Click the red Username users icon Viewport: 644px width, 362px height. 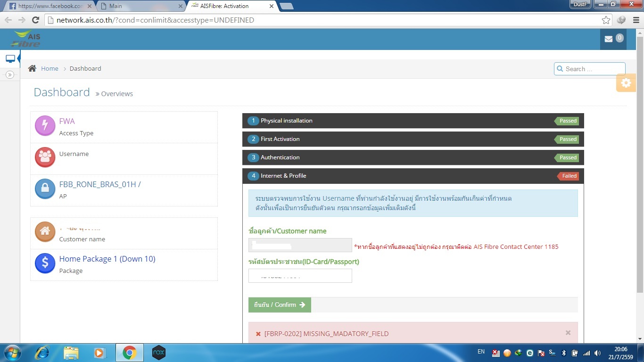pyautogui.click(x=45, y=157)
